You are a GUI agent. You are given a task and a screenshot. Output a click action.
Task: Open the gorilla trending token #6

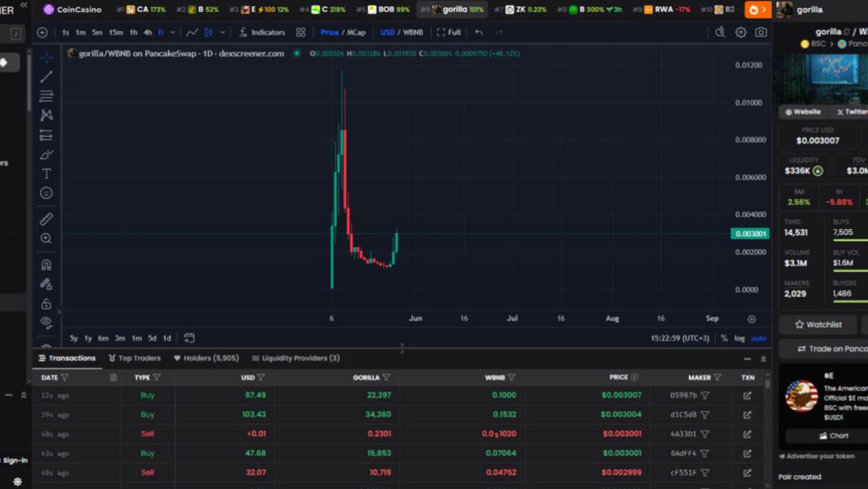pos(453,10)
